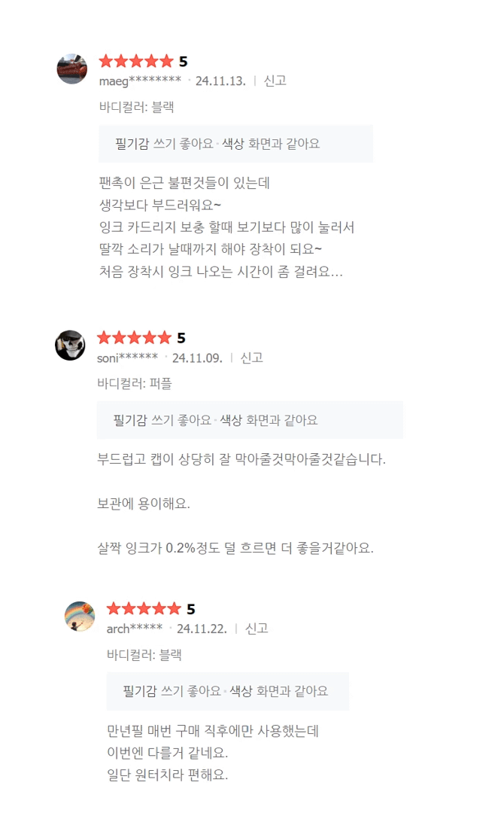Click the star rating on soni's review
504x813 pixels.
(x=134, y=338)
